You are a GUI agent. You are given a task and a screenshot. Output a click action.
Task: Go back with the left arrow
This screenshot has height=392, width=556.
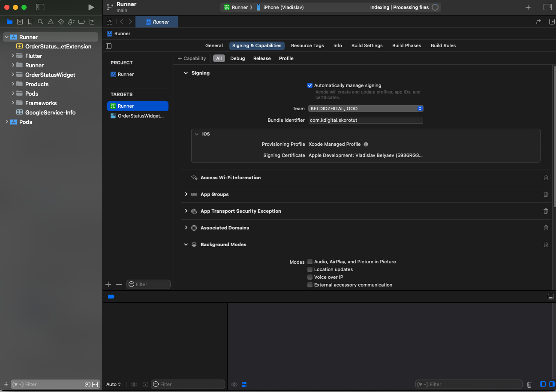tap(122, 21)
